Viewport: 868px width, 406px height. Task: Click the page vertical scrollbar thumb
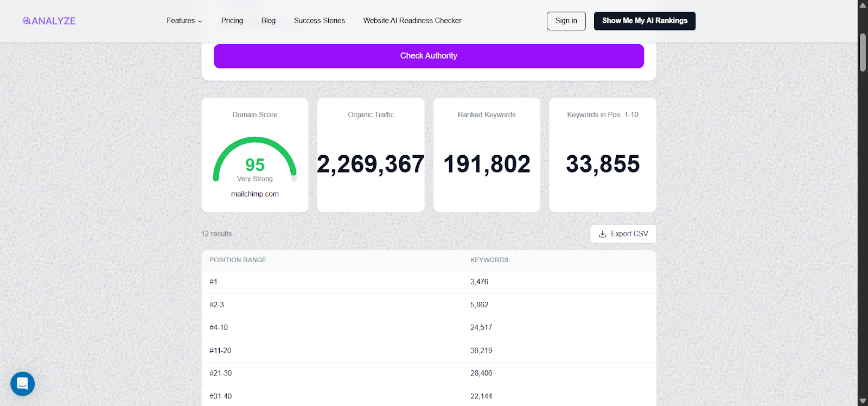point(863,53)
